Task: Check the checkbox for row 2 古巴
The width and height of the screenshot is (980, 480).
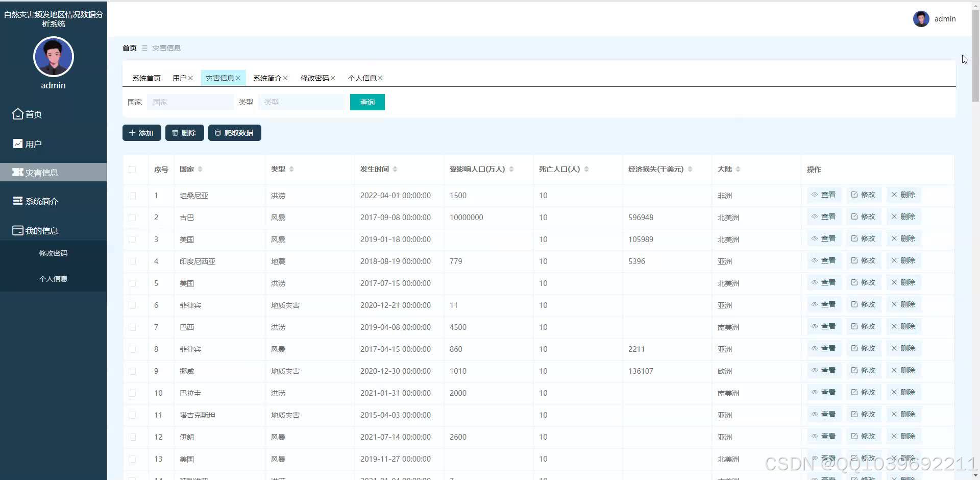Action: [132, 218]
